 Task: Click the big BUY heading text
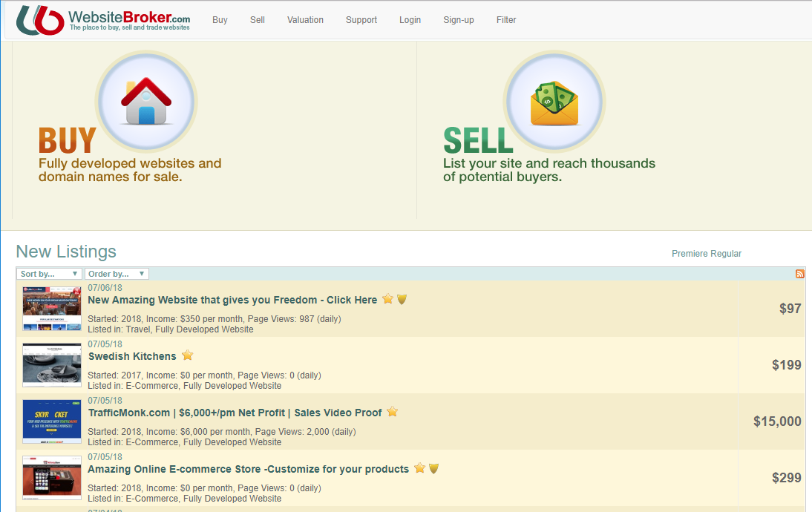coord(68,140)
